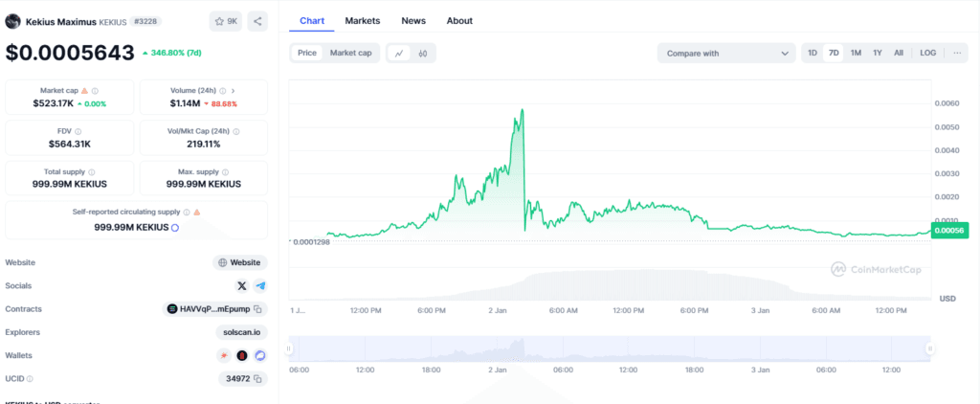Click the price peak on the chart
This screenshot has height=404, width=980.
tap(522, 110)
